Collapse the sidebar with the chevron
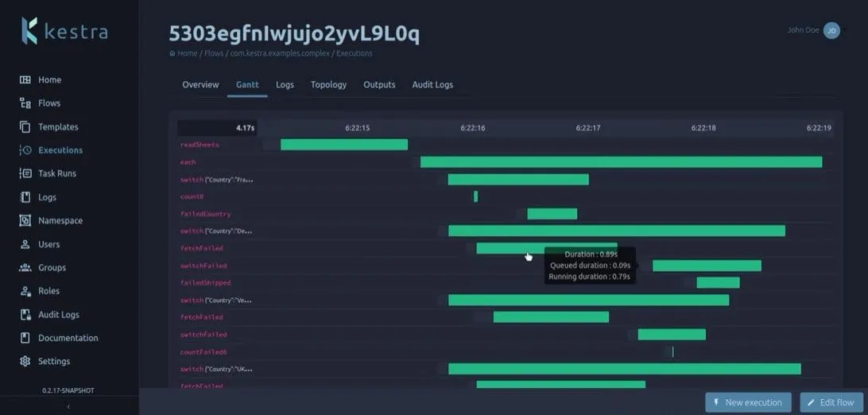Viewport: 868px width, 415px height. pyautogui.click(x=68, y=407)
